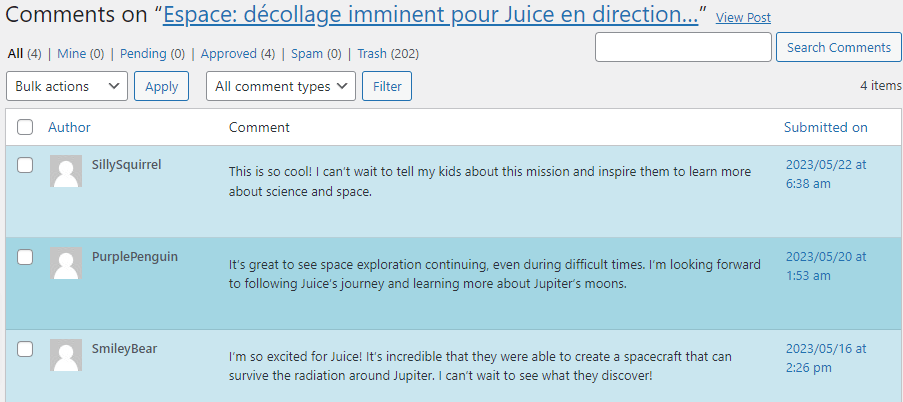This screenshot has height=402, width=903.
Task: Open the Approved (4) comments view
Action: 238,54
